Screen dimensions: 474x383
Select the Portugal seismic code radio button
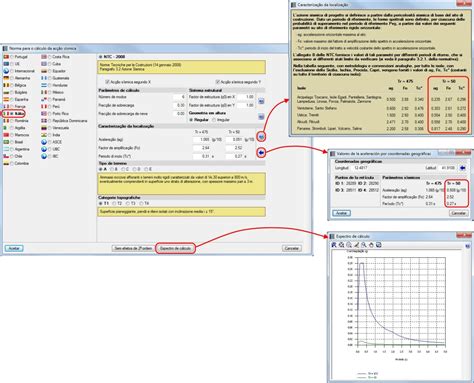click(x=12, y=57)
